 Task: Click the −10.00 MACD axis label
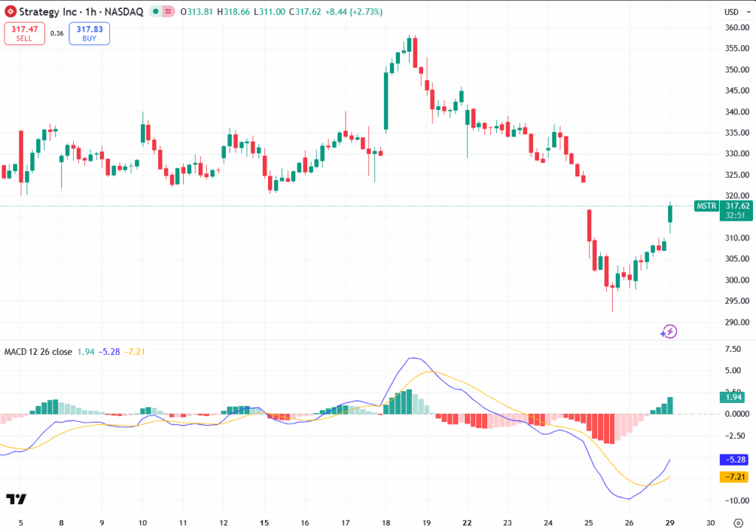[738, 501]
